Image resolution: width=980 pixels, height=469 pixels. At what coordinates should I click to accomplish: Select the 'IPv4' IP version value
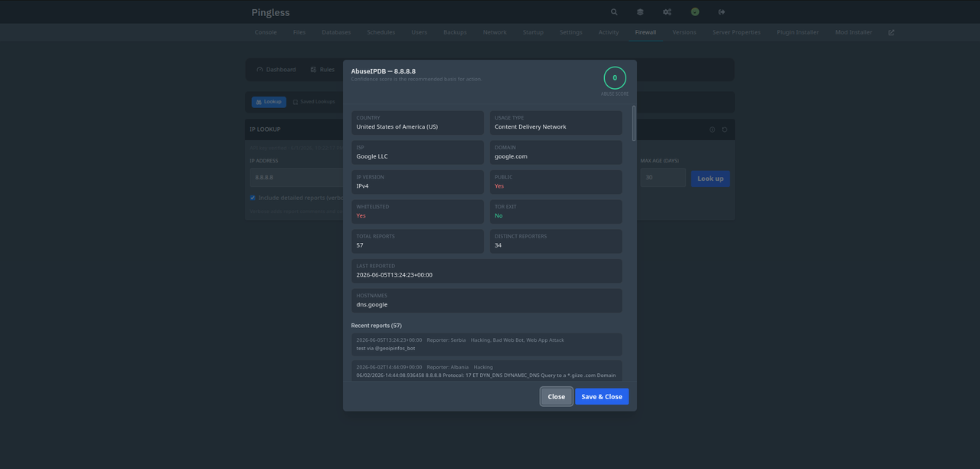[x=362, y=186]
